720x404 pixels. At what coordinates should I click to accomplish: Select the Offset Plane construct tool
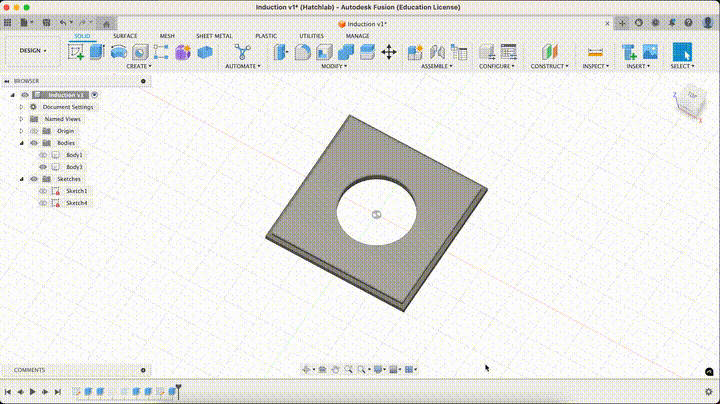click(550, 52)
